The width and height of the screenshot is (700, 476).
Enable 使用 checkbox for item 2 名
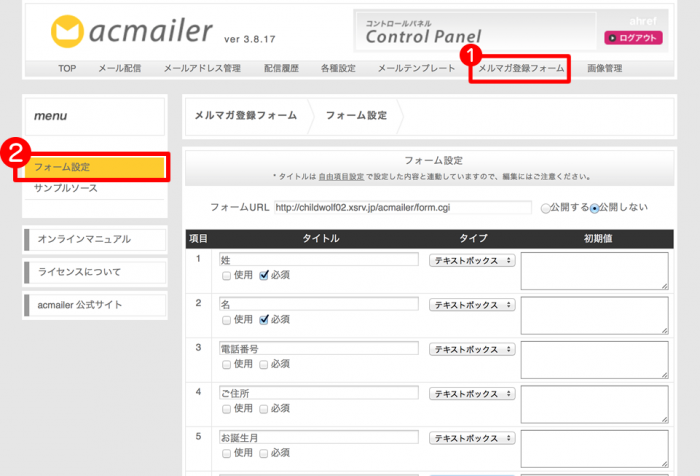click(x=226, y=320)
